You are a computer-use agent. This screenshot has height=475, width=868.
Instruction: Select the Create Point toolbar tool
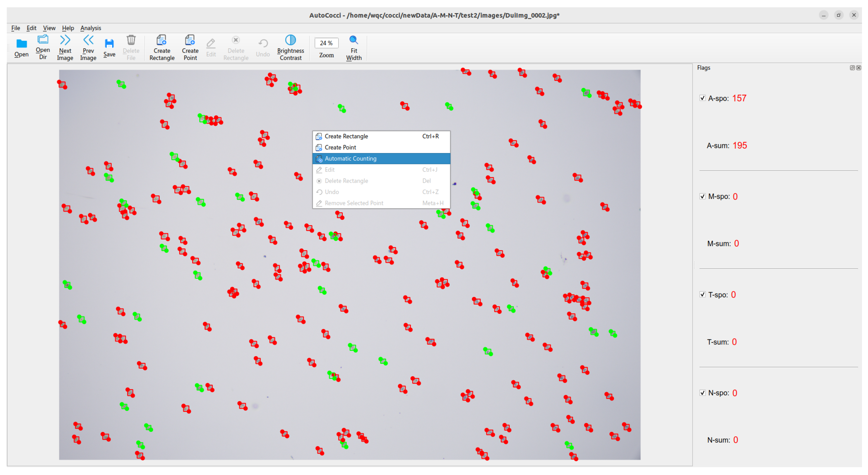point(190,41)
